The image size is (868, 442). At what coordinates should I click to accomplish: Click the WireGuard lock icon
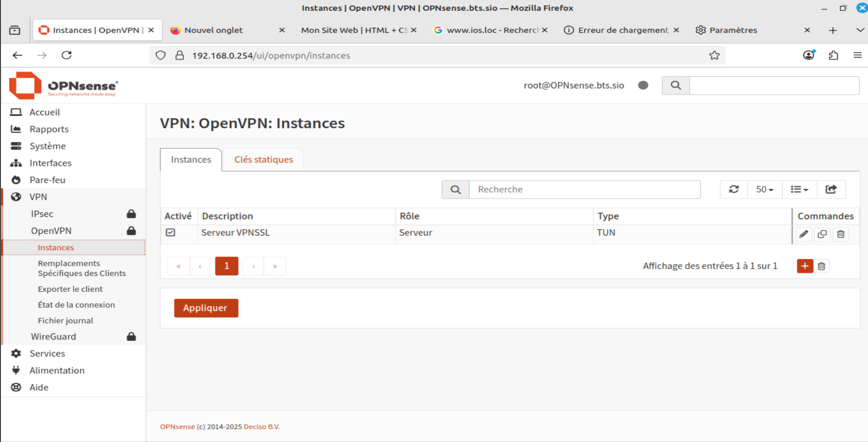pyautogui.click(x=131, y=336)
